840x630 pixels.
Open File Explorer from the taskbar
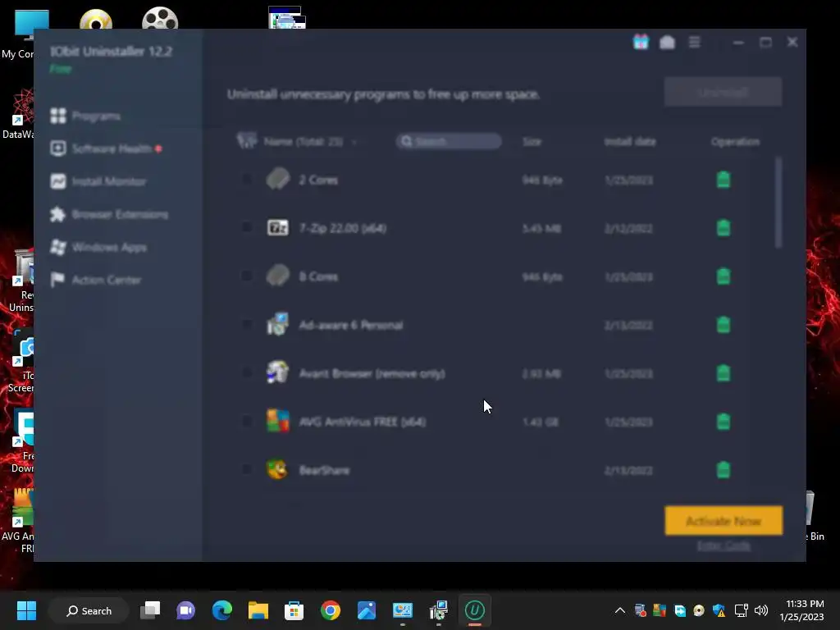coord(258,610)
